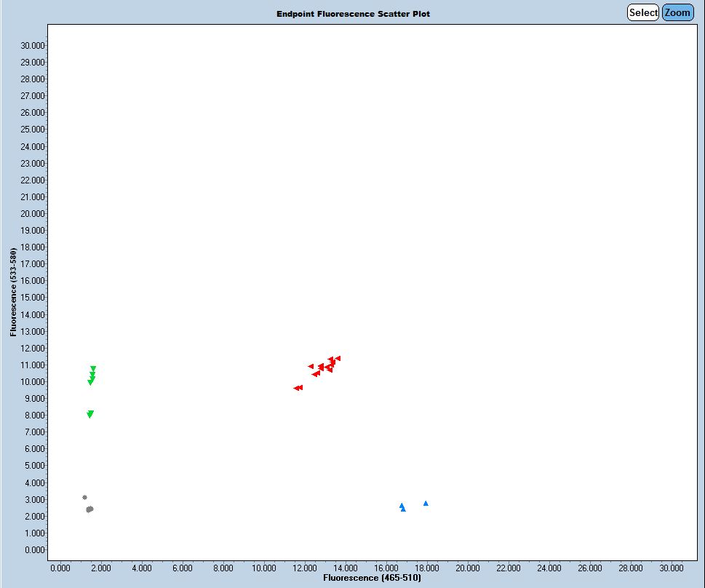The height and width of the screenshot is (588, 705).
Task: Click the 30.000 tick on the x-axis
Action: tap(671, 568)
